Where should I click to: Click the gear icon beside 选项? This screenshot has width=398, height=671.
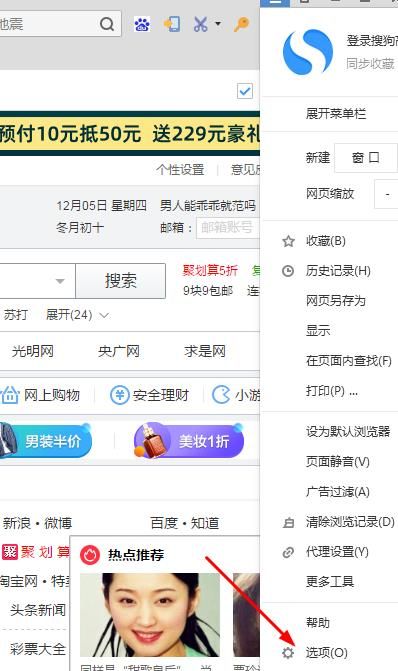tap(288, 653)
